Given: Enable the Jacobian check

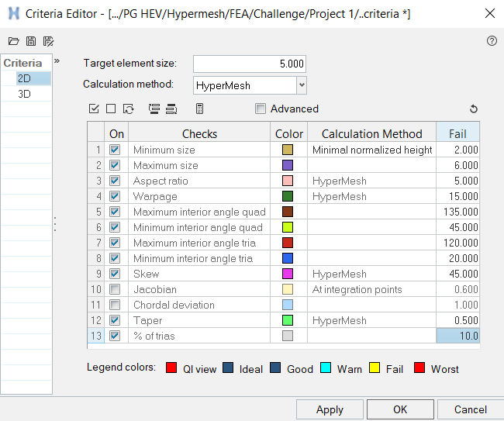Looking at the screenshot, I should [116, 289].
